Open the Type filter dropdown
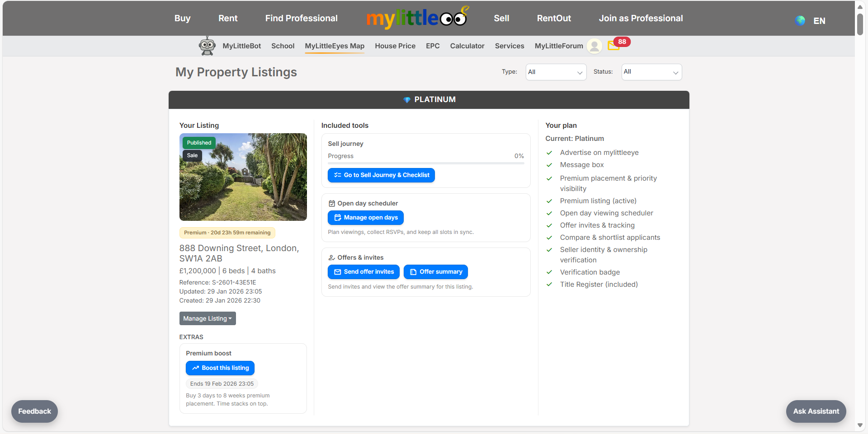868x434 pixels. point(555,72)
